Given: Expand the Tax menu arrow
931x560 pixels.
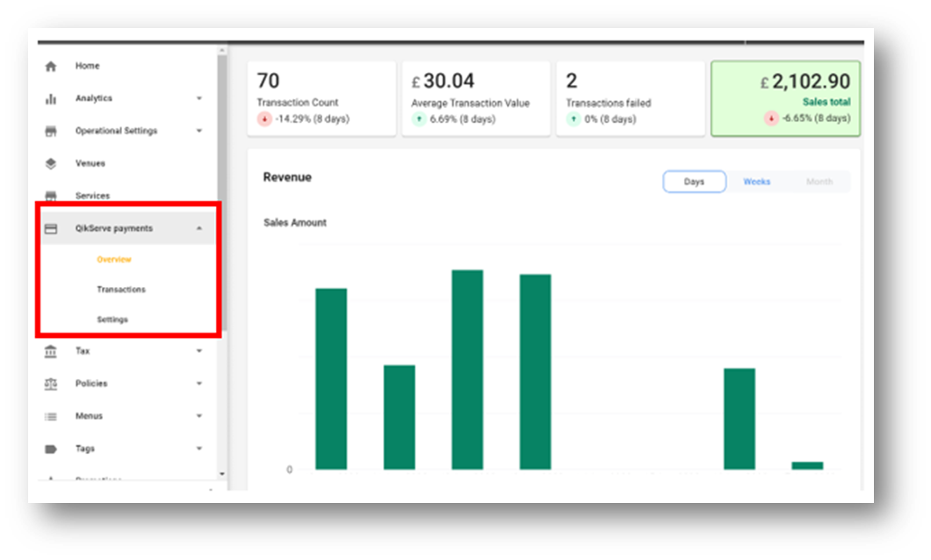Looking at the screenshot, I should pos(199,351).
